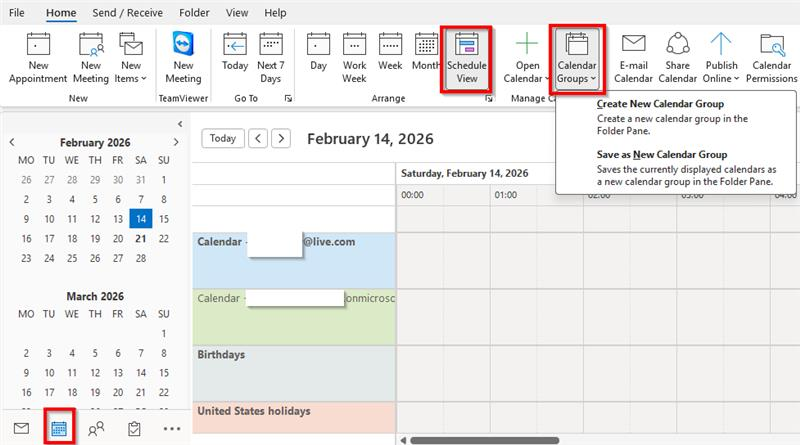Choose Save as New Calendar Group
800x445 pixels.
(x=676, y=167)
